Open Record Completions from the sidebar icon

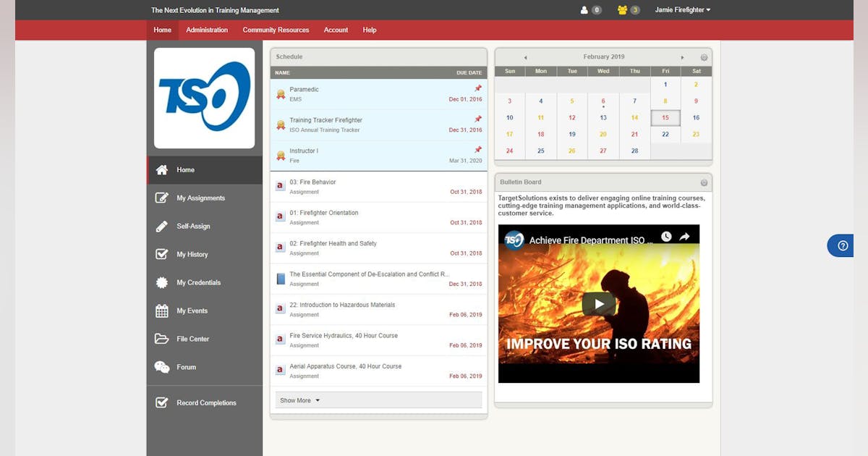161,402
